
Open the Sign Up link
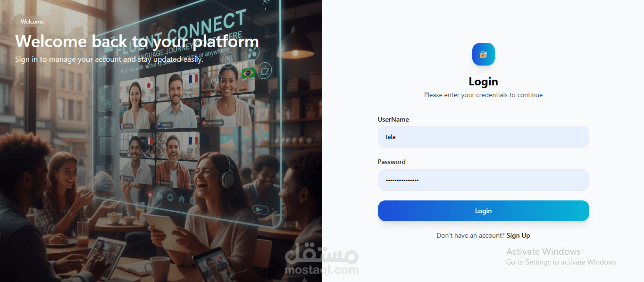pyautogui.click(x=519, y=235)
